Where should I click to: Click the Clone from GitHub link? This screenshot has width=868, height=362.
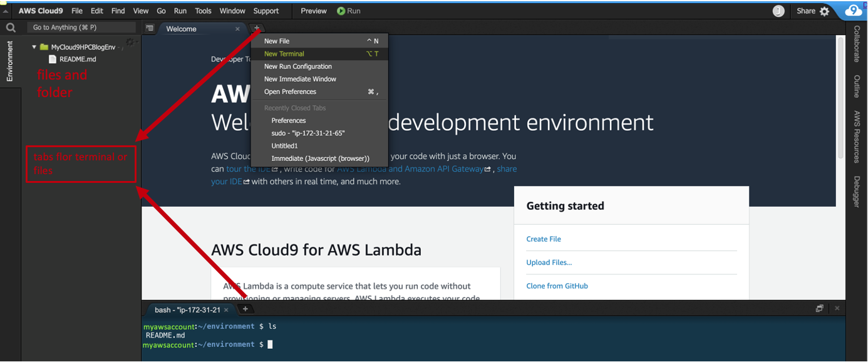[x=557, y=286]
